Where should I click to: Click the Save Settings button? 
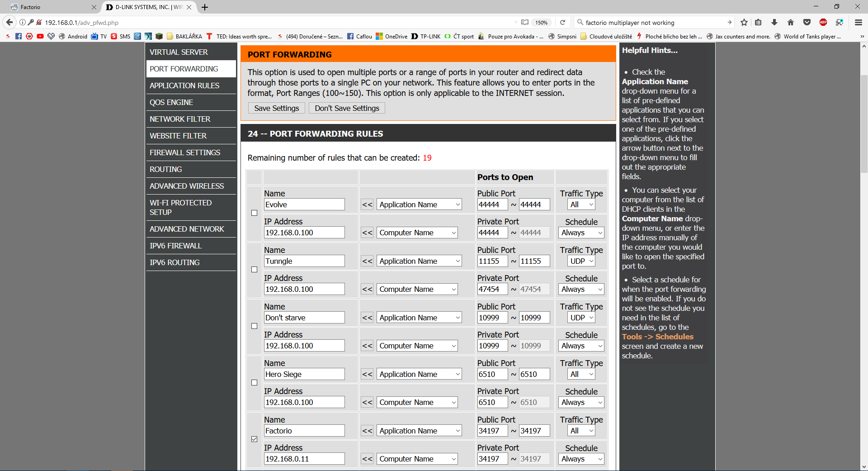(x=277, y=108)
